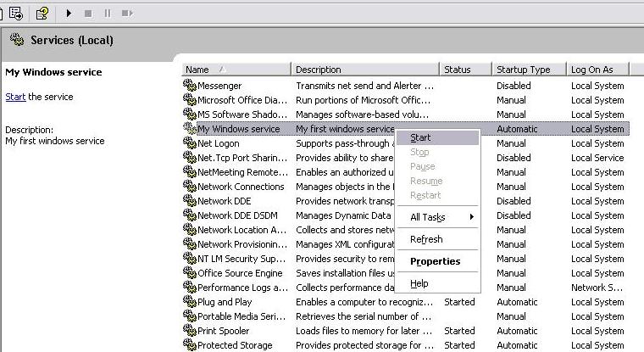Screen dimensions: 644x352
Task: Click the Network DDE service icon
Action: tap(189, 200)
